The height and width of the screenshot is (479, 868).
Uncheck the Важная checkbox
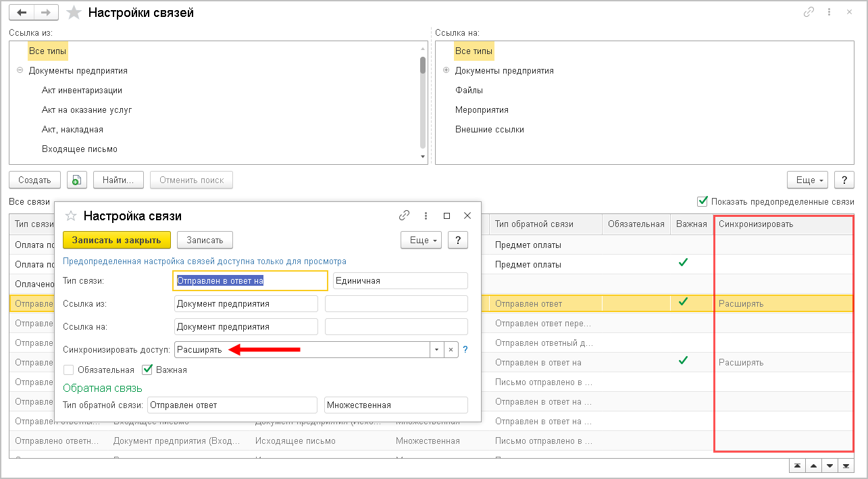(147, 370)
